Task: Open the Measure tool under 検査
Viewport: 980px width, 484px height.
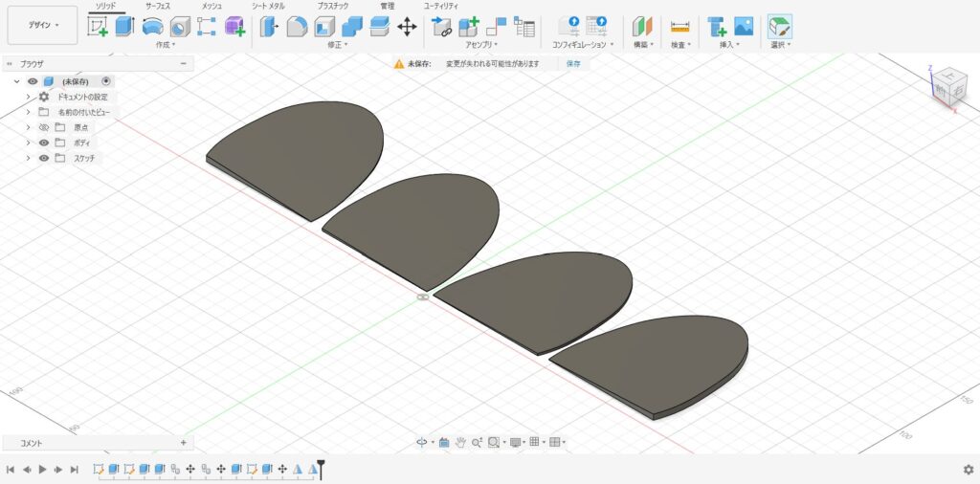Action: point(679,27)
